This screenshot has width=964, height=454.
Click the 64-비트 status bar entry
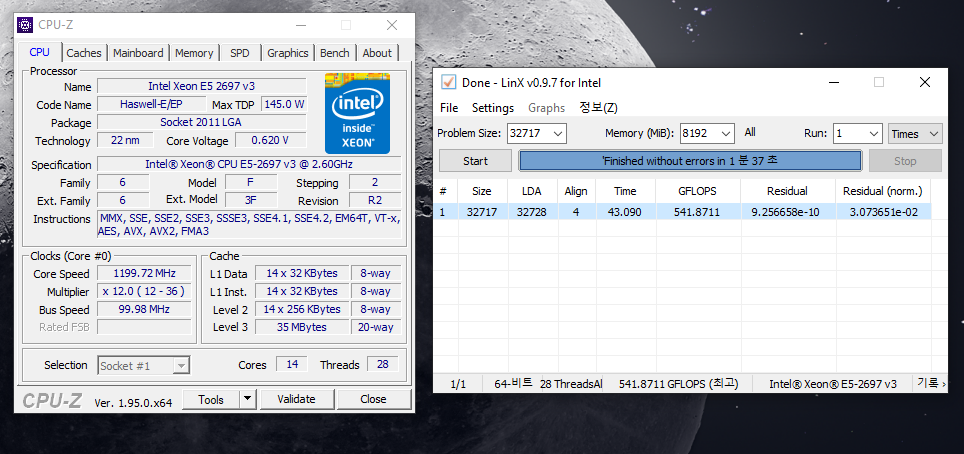(513, 383)
